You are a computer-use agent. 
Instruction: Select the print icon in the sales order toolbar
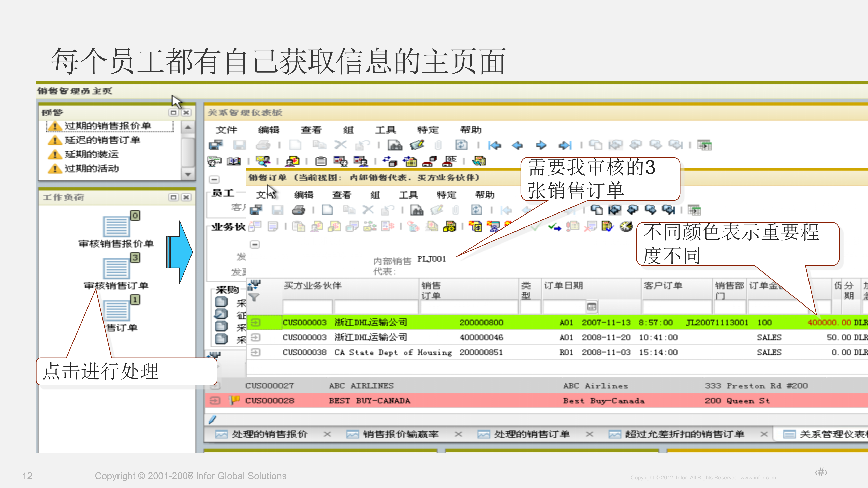pos(299,210)
